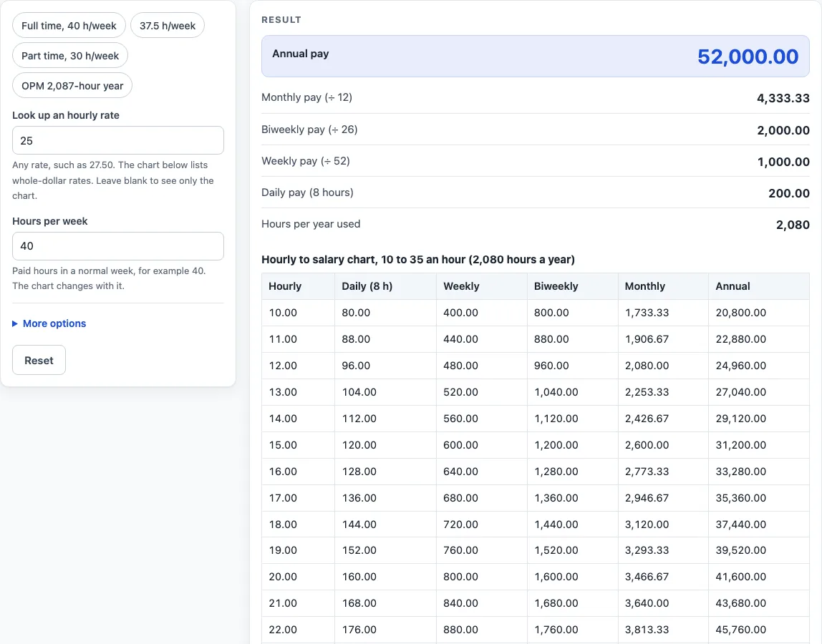Click annual cell 33,280.00
Screen dimensions: 822x644
click(759, 472)
